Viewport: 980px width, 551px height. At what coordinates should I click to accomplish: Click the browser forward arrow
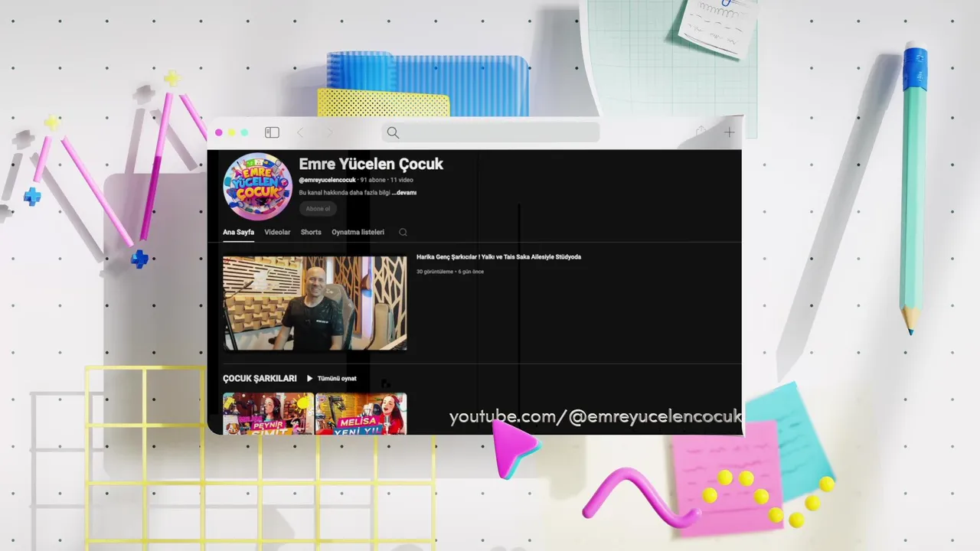(x=330, y=132)
